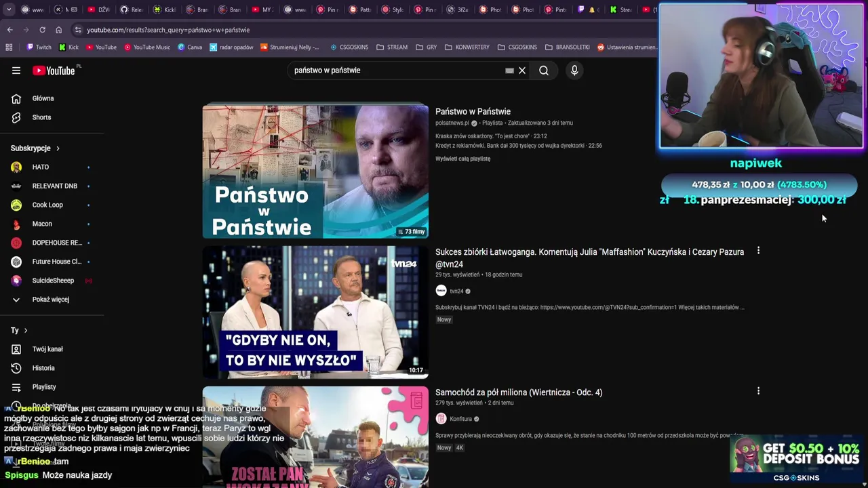Play the tvn24 Łatwogang video thumbnail
Image resolution: width=868 pixels, height=488 pixels.
click(x=315, y=312)
